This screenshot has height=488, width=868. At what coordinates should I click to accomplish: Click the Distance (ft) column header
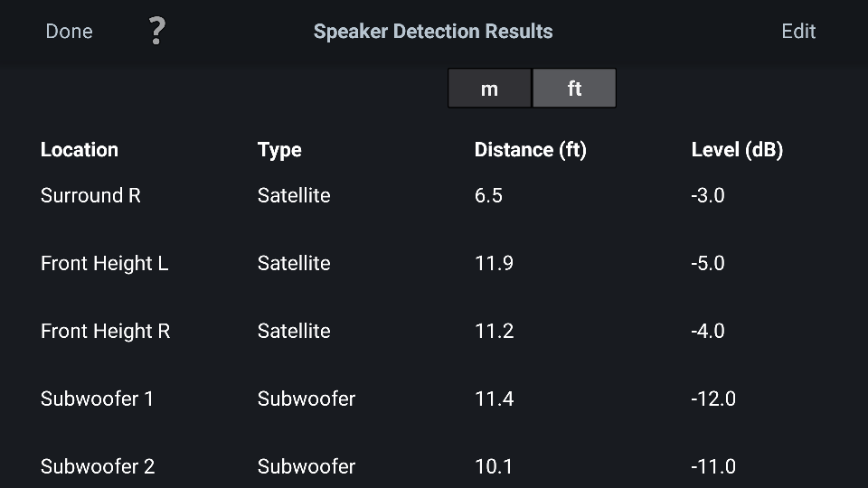pyautogui.click(x=530, y=150)
